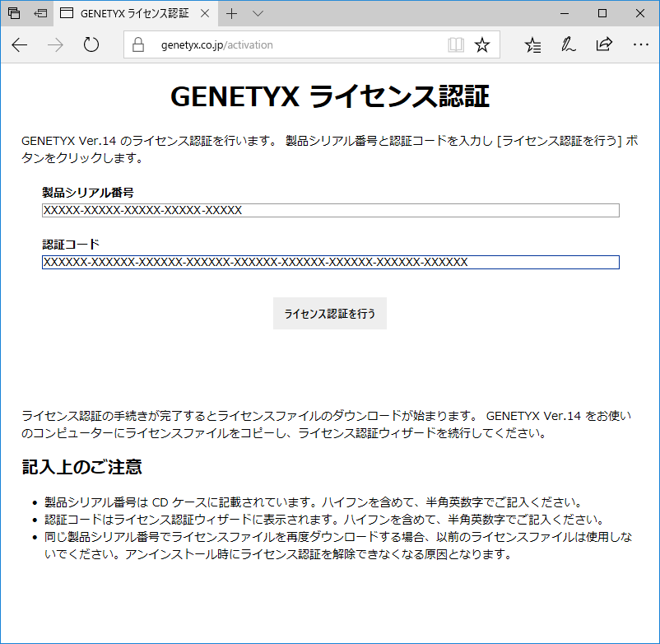Click the 認証コード label
Screen dimensions: 660x644
point(71,245)
